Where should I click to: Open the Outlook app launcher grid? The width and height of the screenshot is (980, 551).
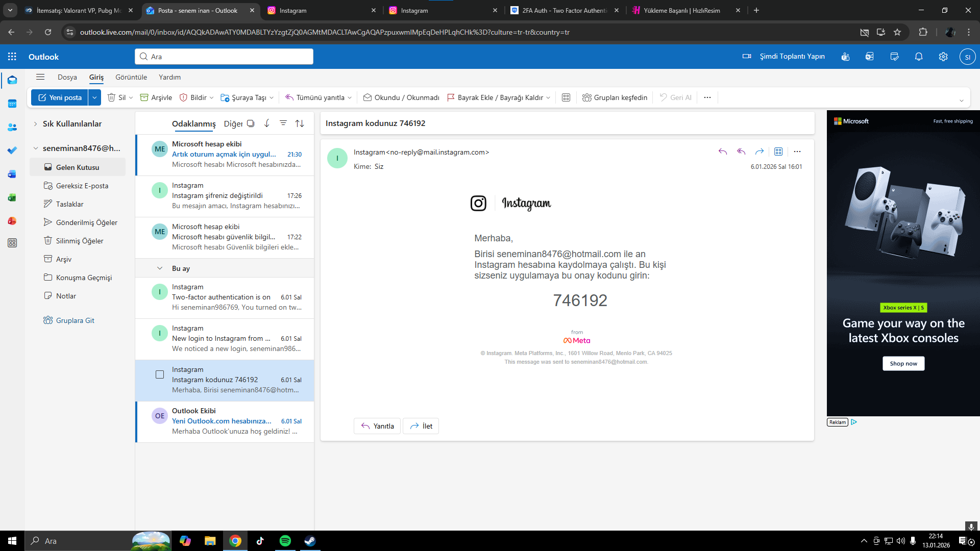(x=12, y=57)
